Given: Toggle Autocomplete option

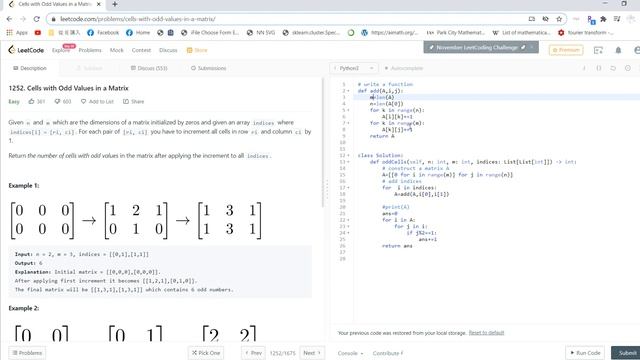Looking at the screenshot, I should pyautogui.click(x=403, y=68).
